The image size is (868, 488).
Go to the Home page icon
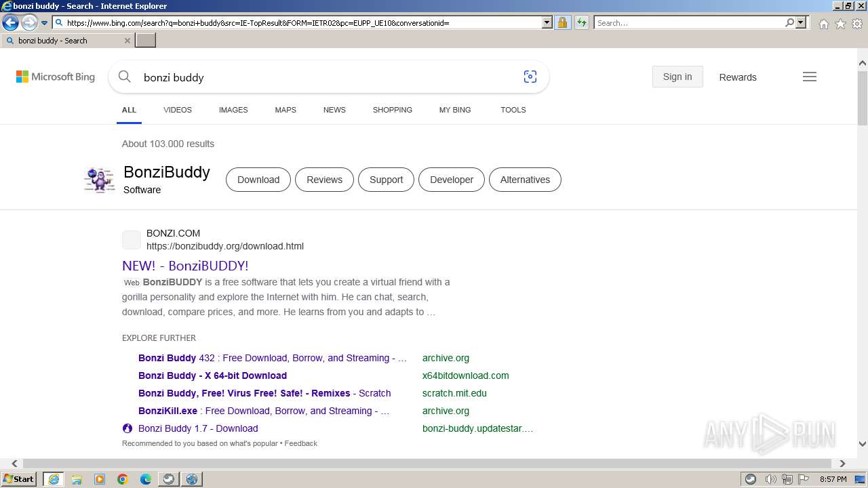tap(823, 24)
